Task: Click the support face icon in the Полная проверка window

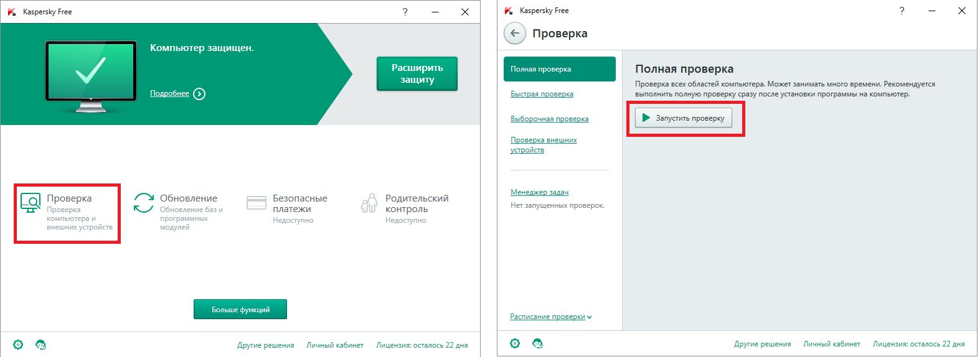Action: [537, 343]
